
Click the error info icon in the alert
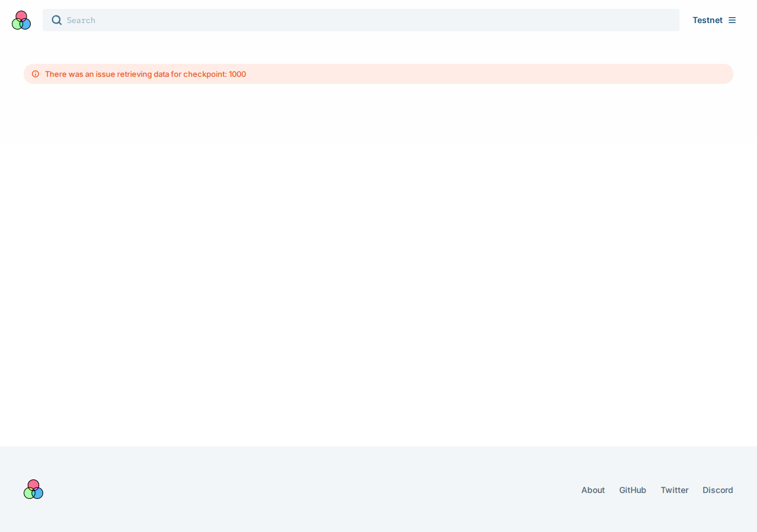[35, 74]
